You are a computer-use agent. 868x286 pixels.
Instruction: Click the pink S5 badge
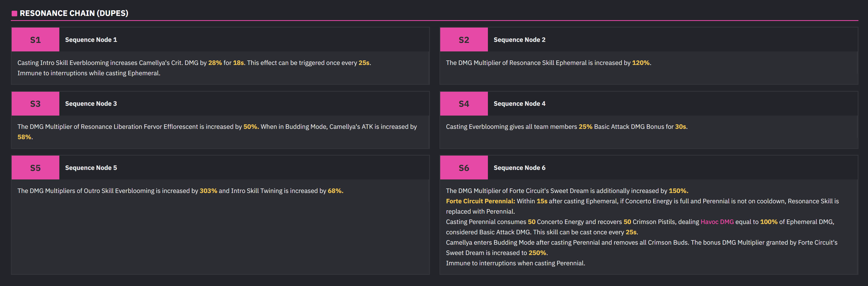35,168
